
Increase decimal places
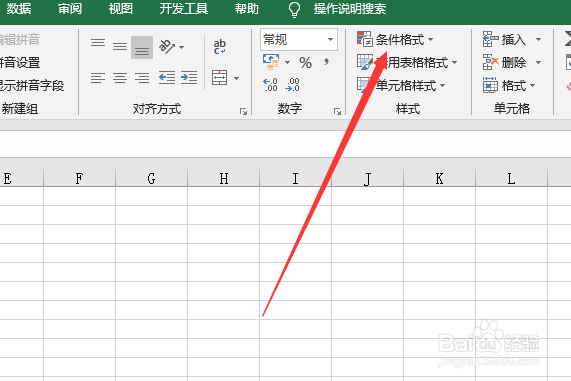click(270, 85)
